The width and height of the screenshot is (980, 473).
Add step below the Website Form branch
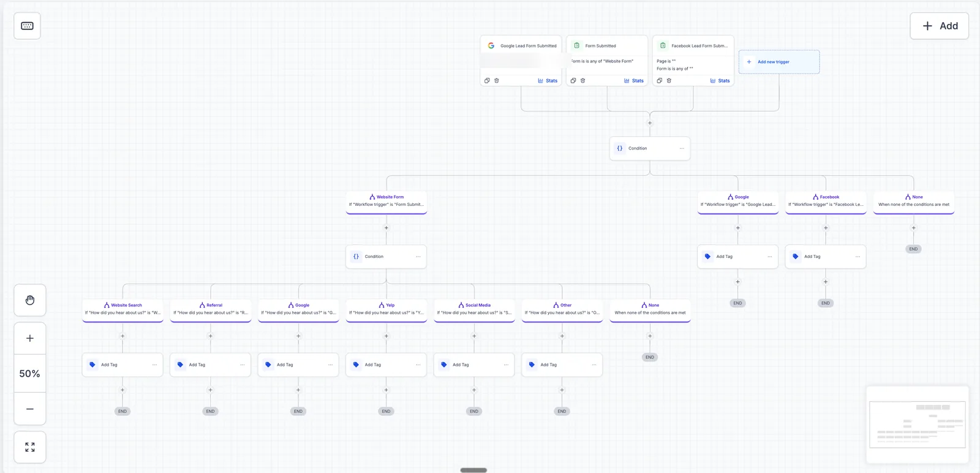(x=386, y=228)
